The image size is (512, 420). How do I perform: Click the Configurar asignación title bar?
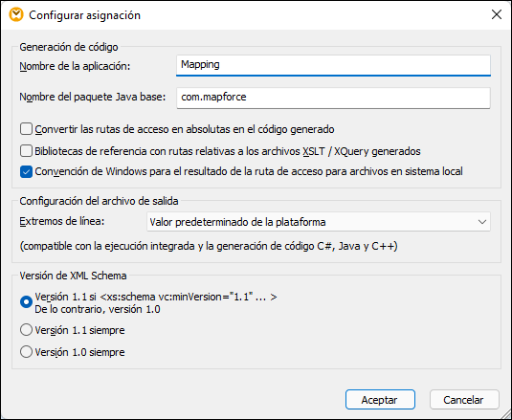click(248, 15)
